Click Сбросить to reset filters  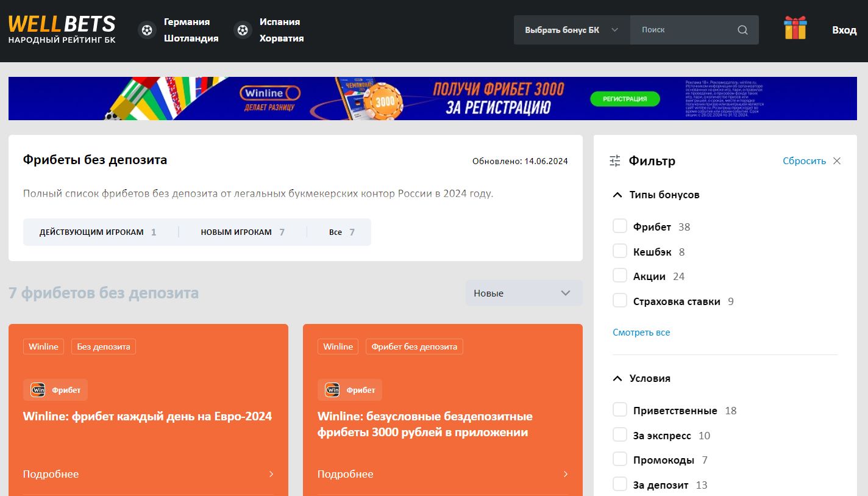pos(804,161)
